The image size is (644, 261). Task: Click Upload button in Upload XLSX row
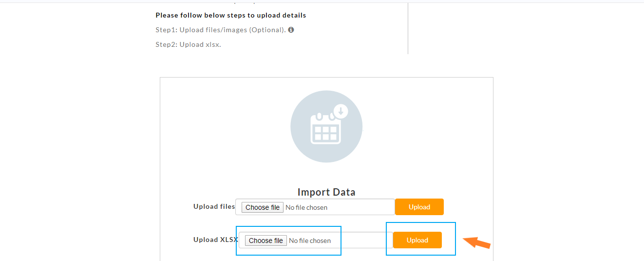tap(417, 240)
